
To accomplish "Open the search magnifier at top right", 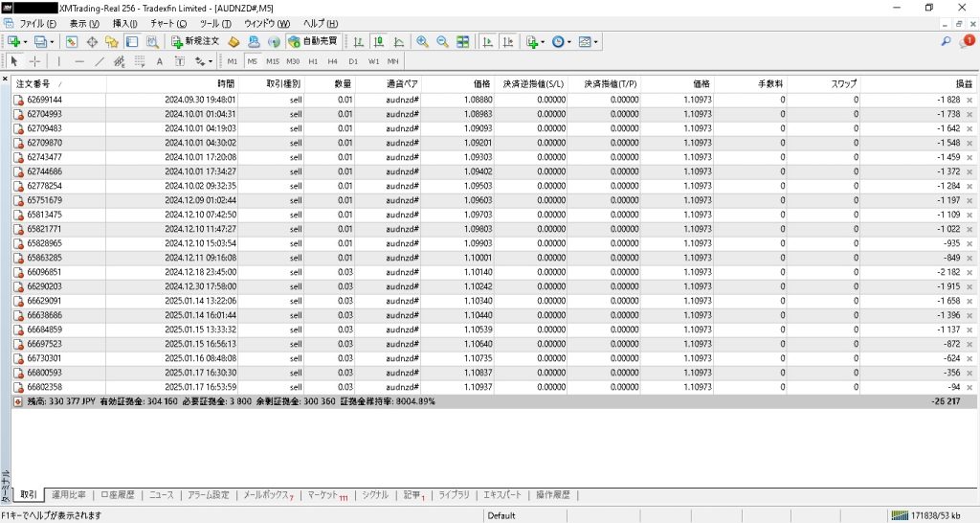I will pos(947,42).
